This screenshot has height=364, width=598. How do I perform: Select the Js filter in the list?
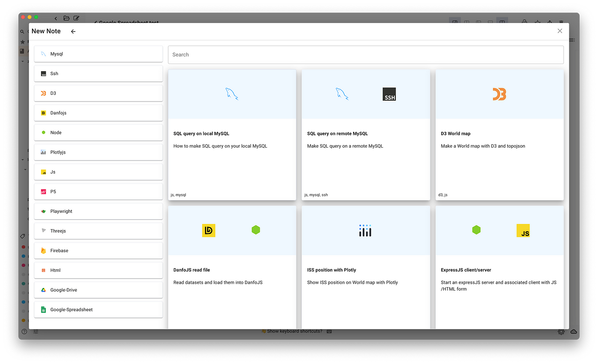pyautogui.click(x=98, y=172)
